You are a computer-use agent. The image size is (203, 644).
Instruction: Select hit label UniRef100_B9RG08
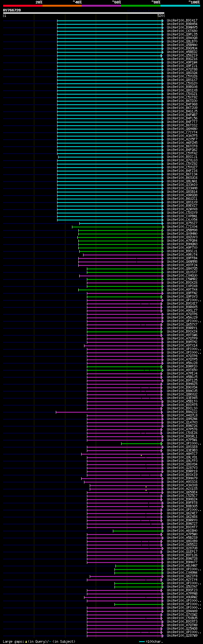click(x=182, y=87)
